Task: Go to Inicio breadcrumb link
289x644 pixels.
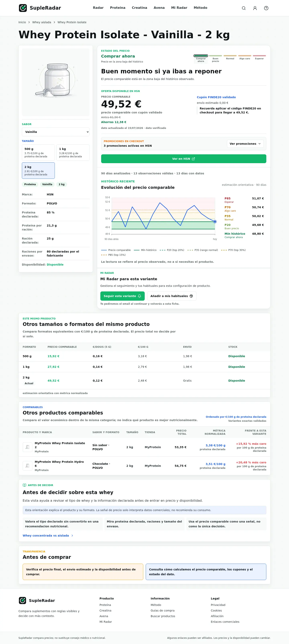Action: [22, 22]
